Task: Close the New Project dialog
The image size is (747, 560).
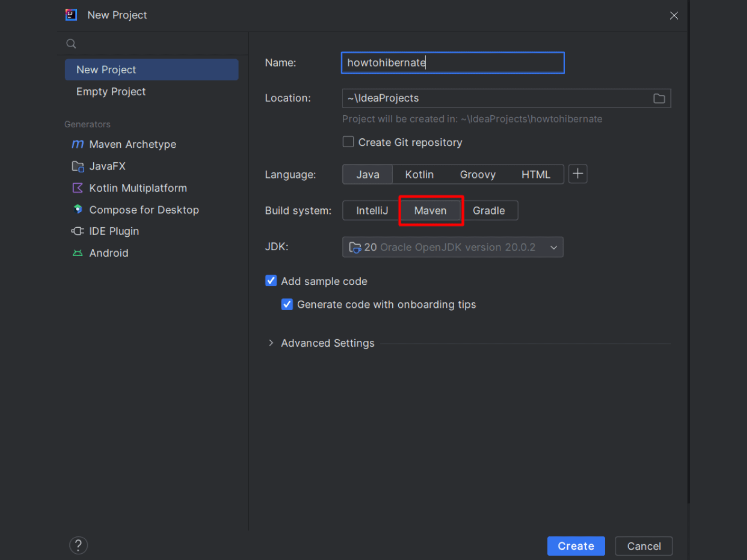Action: (x=674, y=15)
